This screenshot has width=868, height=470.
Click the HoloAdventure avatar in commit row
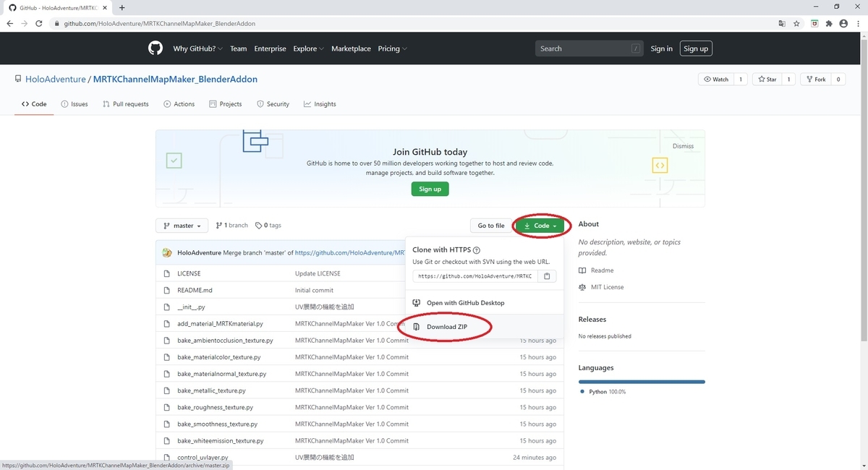pos(167,253)
